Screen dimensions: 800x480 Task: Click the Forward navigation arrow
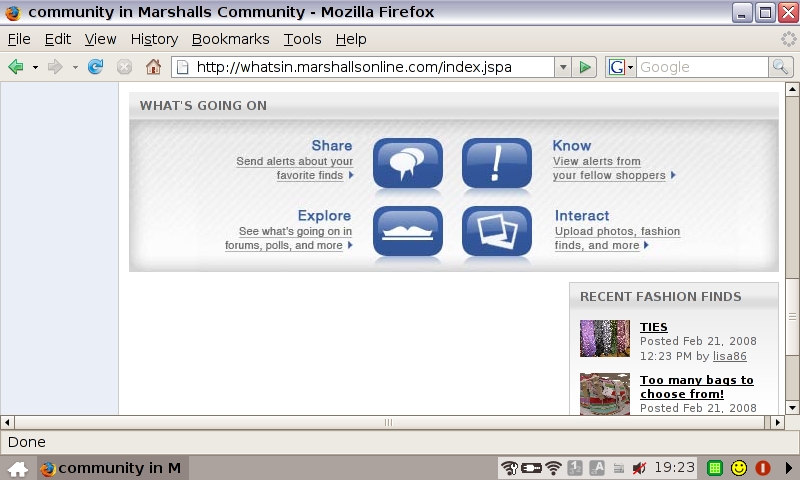[x=55, y=66]
